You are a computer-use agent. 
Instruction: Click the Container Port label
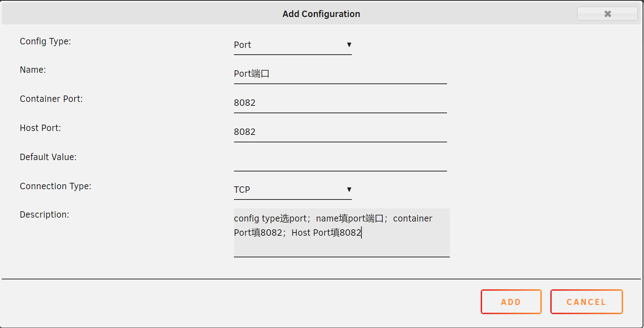(x=51, y=99)
